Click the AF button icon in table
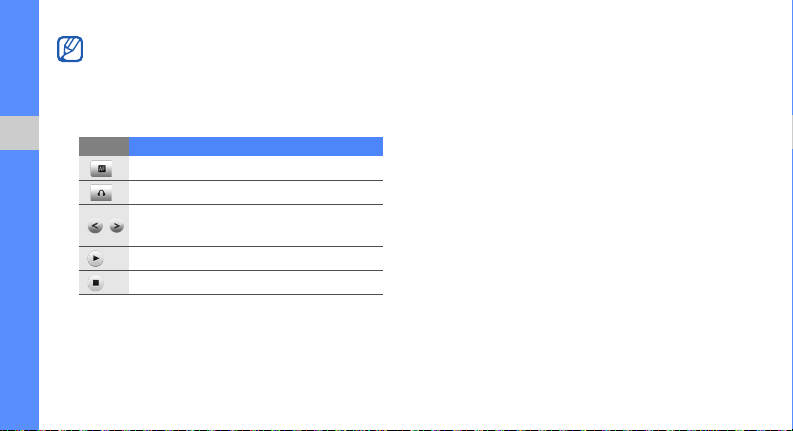Image resolution: width=793 pixels, height=431 pixels. coord(101,168)
